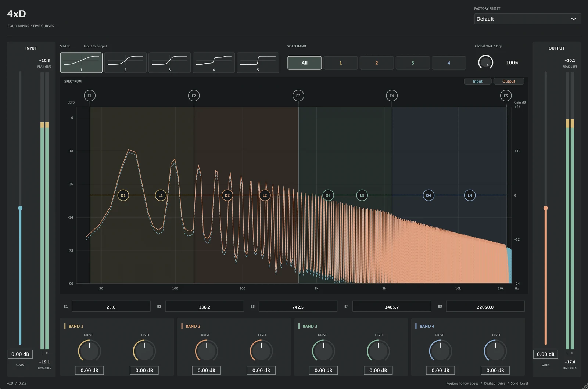Toggle the Output spectrum display
This screenshot has width=588, height=389.
(x=509, y=81)
